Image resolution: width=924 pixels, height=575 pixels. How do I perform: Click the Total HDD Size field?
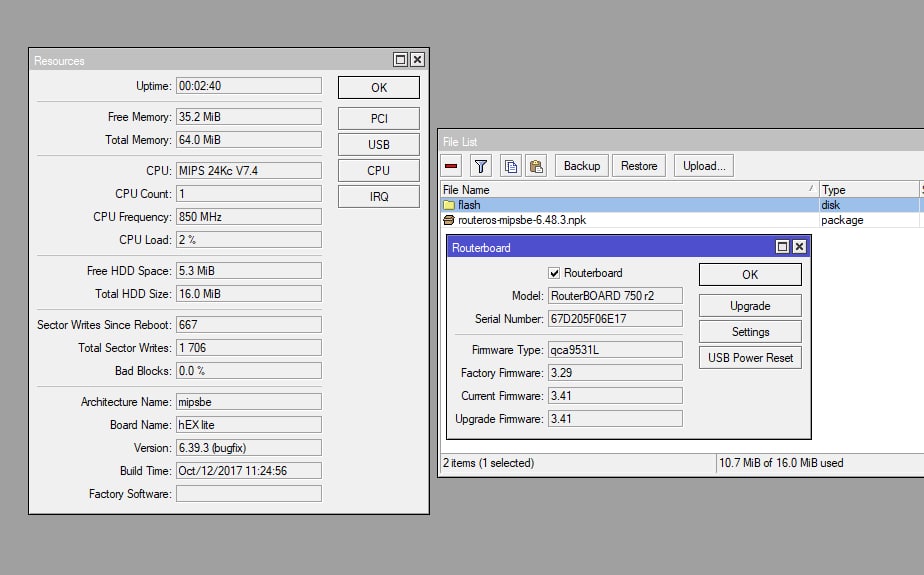249,293
